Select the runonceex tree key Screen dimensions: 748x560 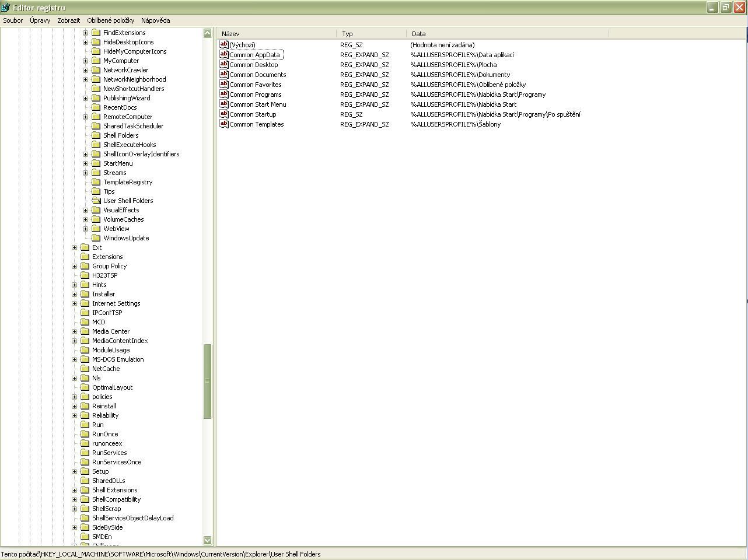[x=107, y=443]
